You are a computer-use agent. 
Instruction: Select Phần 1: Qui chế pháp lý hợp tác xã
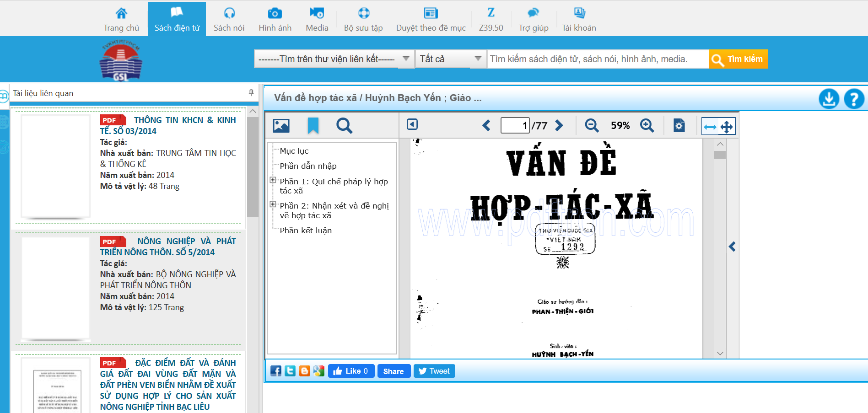(x=334, y=186)
